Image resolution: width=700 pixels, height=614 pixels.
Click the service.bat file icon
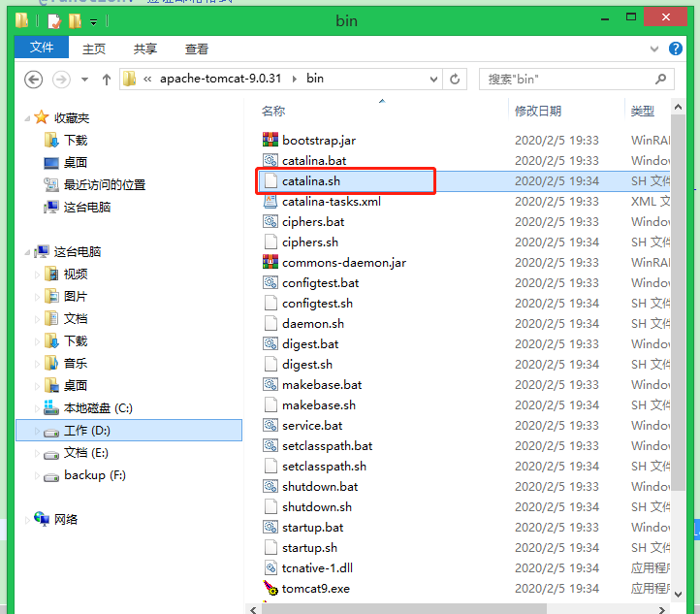[270, 425]
